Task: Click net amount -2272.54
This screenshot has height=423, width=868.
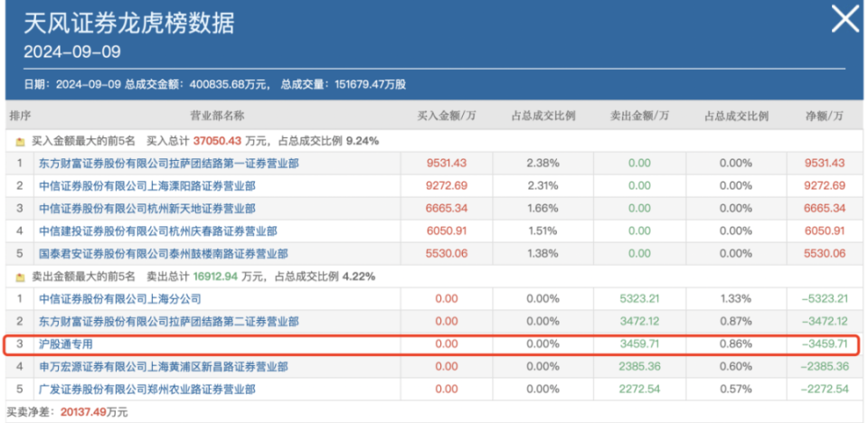Action: click(x=825, y=390)
